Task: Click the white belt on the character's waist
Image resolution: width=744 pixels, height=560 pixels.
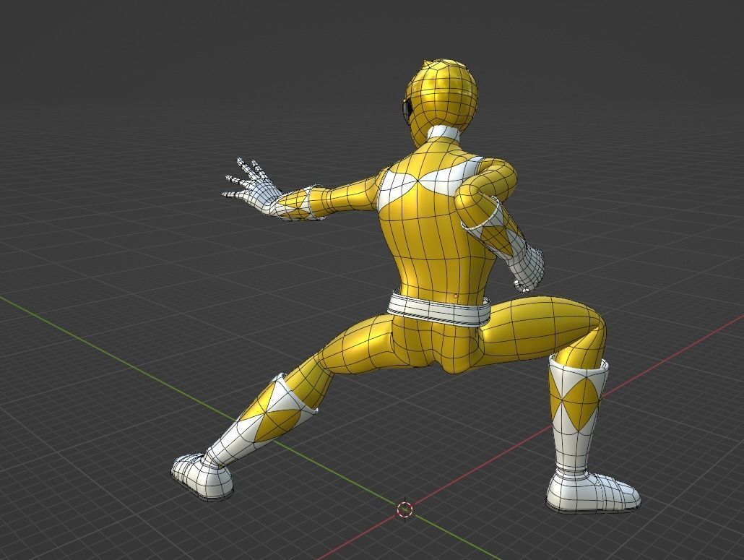Action: pos(438,311)
